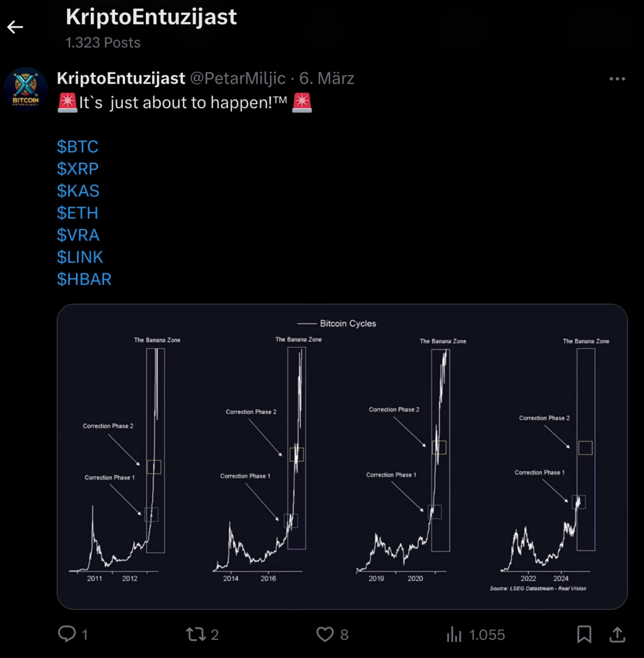Open the $XRP cashtag link
The image size is (644, 658).
point(78,169)
